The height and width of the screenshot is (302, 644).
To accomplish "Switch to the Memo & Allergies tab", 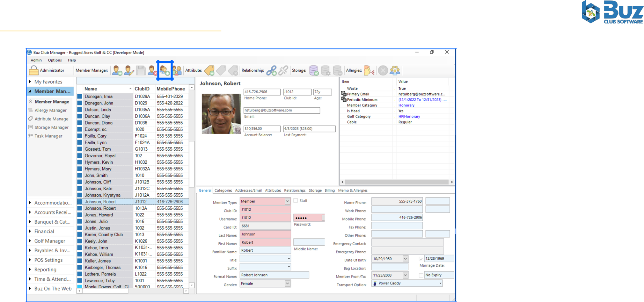I will 353,191.
